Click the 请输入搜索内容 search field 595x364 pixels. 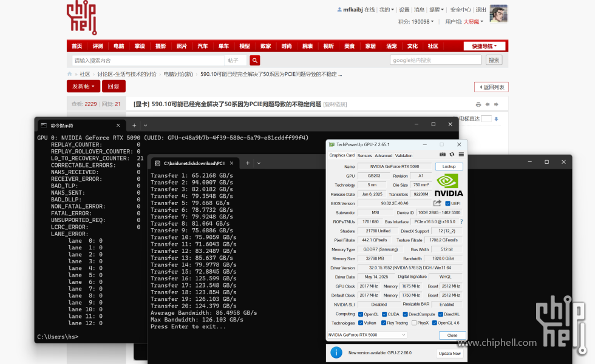point(148,60)
